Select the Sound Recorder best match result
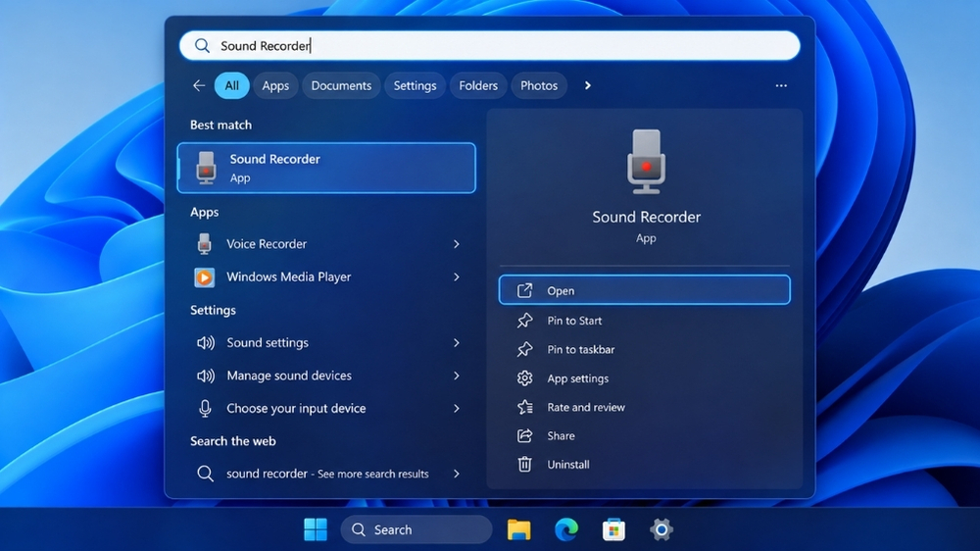Viewport: 980px width, 551px height. click(326, 168)
